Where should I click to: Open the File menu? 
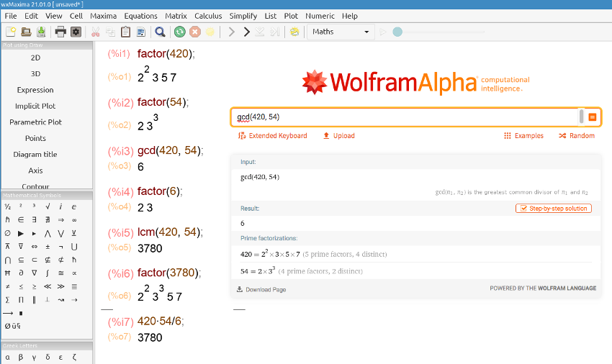[x=11, y=16]
